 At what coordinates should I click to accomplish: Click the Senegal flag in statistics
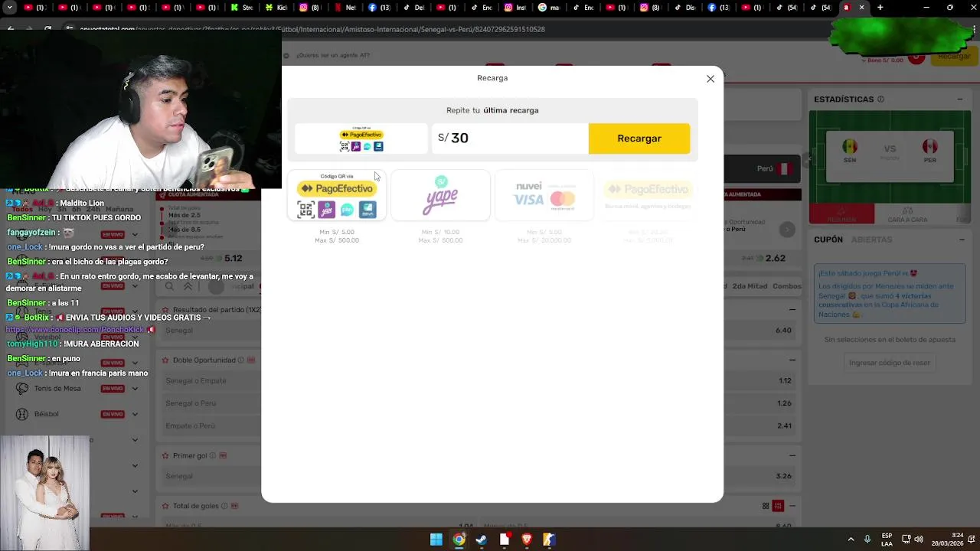850,146
